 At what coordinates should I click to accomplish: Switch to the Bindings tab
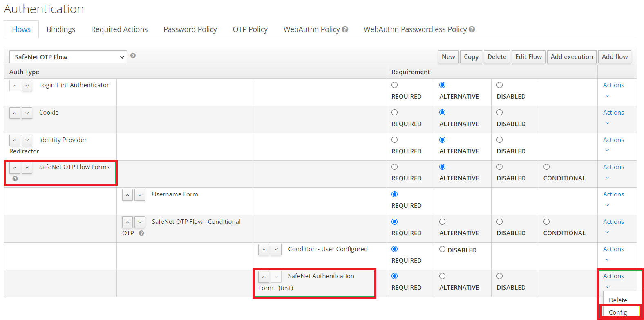61,29
